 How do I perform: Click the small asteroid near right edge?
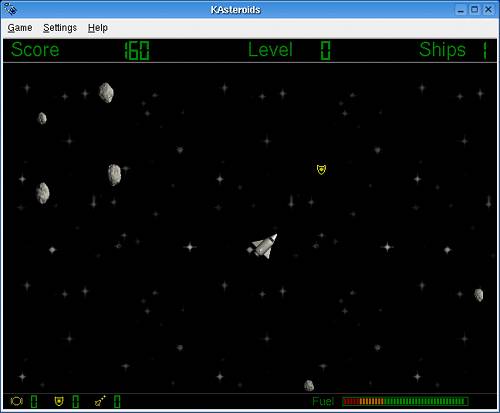[479, 295]
